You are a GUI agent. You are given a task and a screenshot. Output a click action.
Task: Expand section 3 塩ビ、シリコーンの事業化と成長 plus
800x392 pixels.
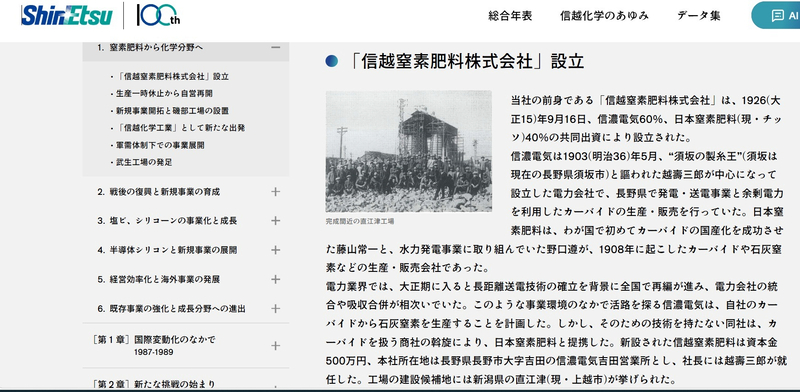point(276,221)
